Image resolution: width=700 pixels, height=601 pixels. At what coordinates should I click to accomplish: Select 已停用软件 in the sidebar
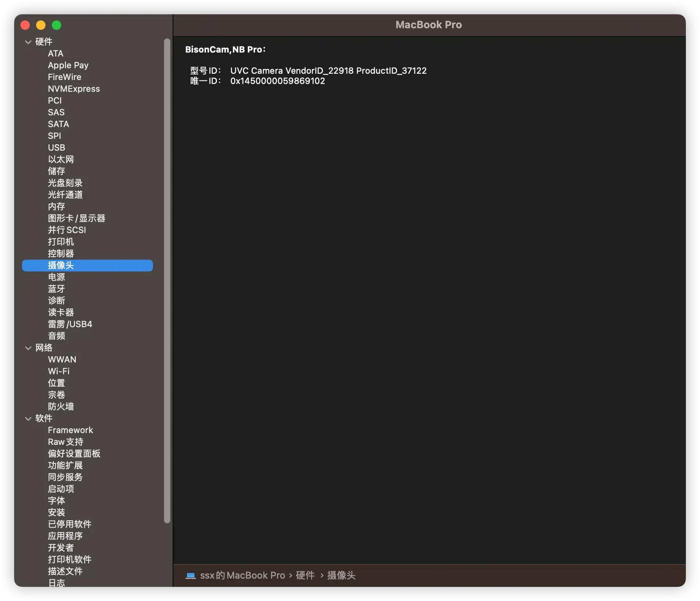(69, 524)
